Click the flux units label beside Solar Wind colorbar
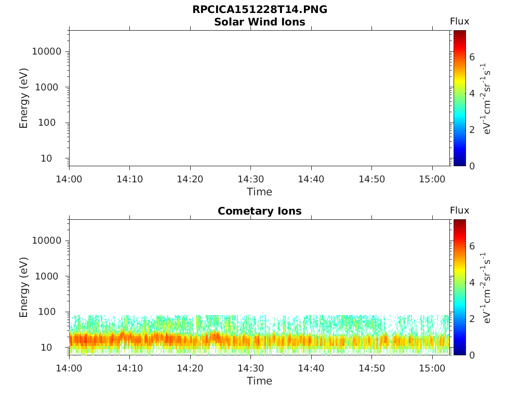This screenshot has width=532, height=399. (486, 98)
